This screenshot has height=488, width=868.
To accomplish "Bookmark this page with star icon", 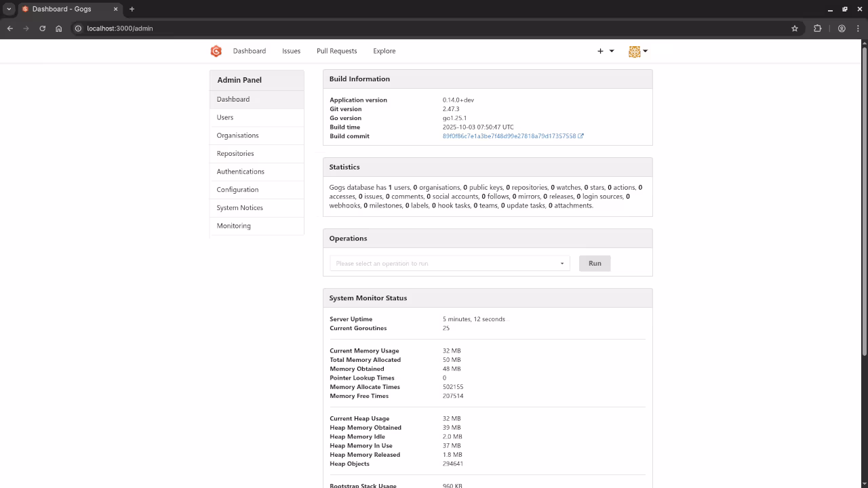I will click(x=795, y=28).
